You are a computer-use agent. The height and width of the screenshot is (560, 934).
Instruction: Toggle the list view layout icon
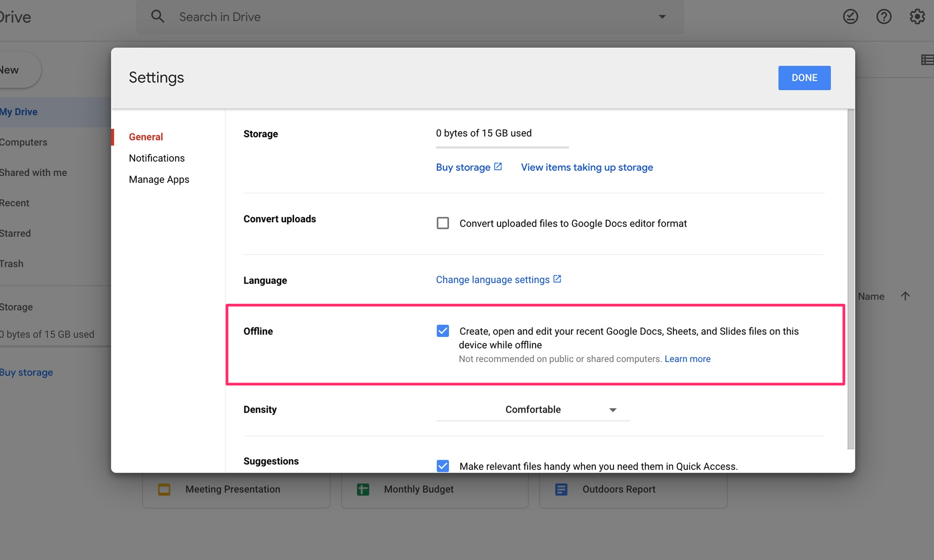pos(927,60)
